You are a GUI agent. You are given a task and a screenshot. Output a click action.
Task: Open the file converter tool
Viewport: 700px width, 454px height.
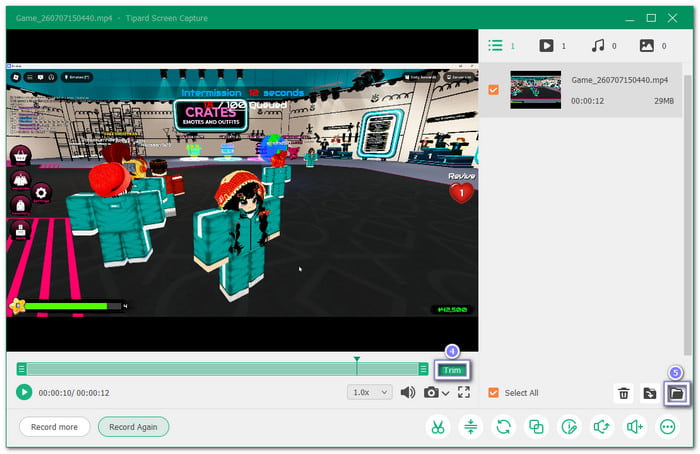pyautogui.click(x=504, y=427)
